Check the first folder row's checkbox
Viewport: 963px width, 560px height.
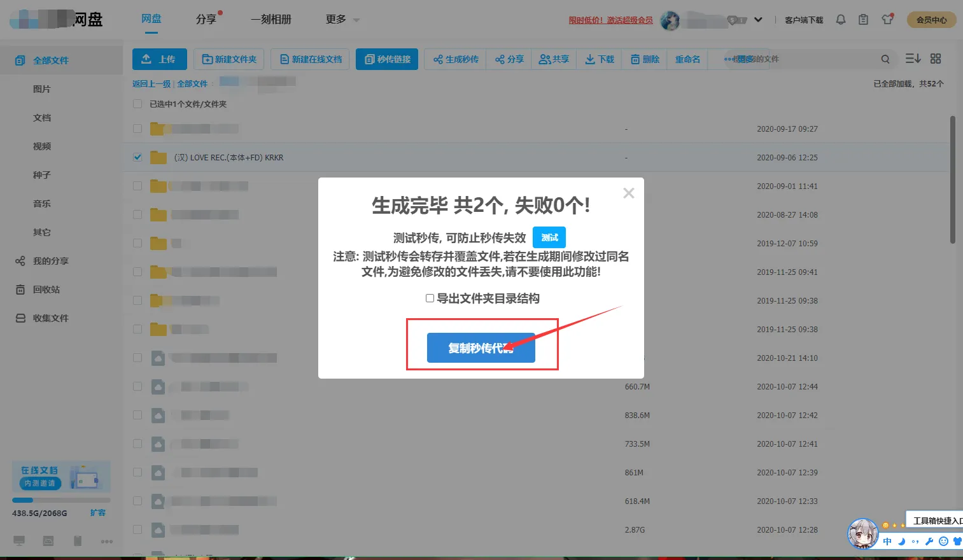click(x=137, y=128)
